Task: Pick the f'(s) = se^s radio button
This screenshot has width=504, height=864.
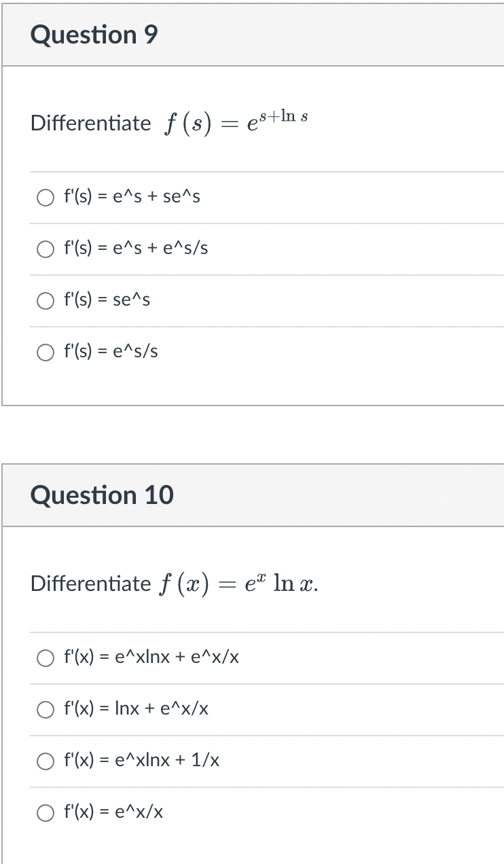Action: click(46, 301)
